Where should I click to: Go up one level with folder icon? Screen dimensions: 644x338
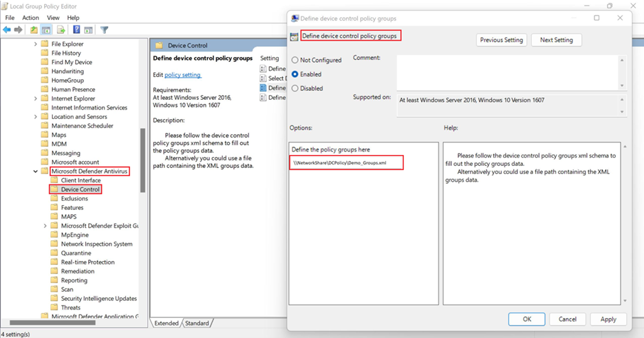34,30
